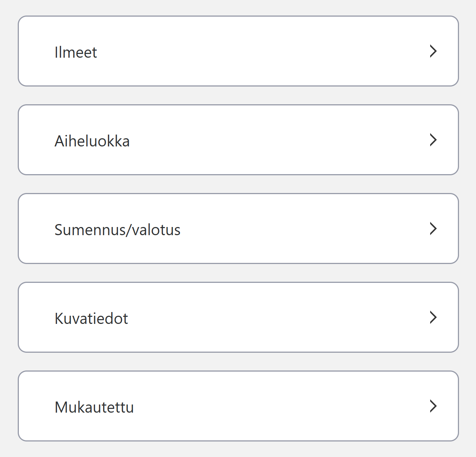Click the middle of the Sumennus/valotus card

point(238,228)
